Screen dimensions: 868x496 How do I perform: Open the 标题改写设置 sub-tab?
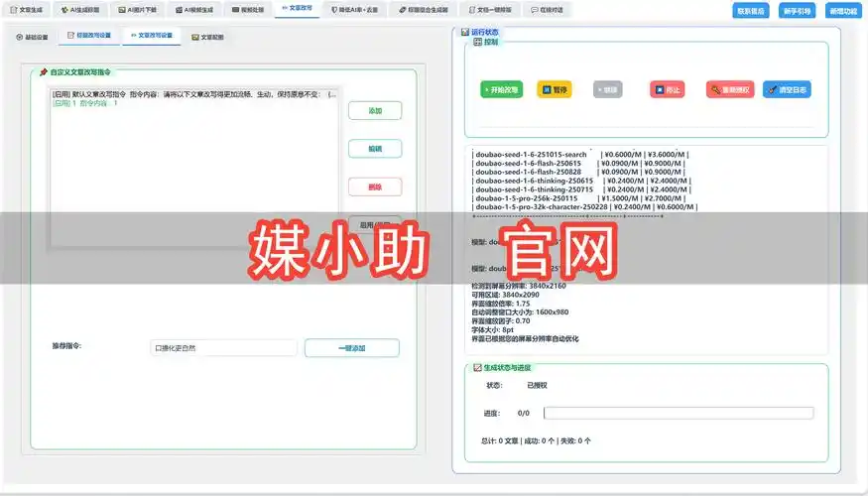tap(89, 36)
